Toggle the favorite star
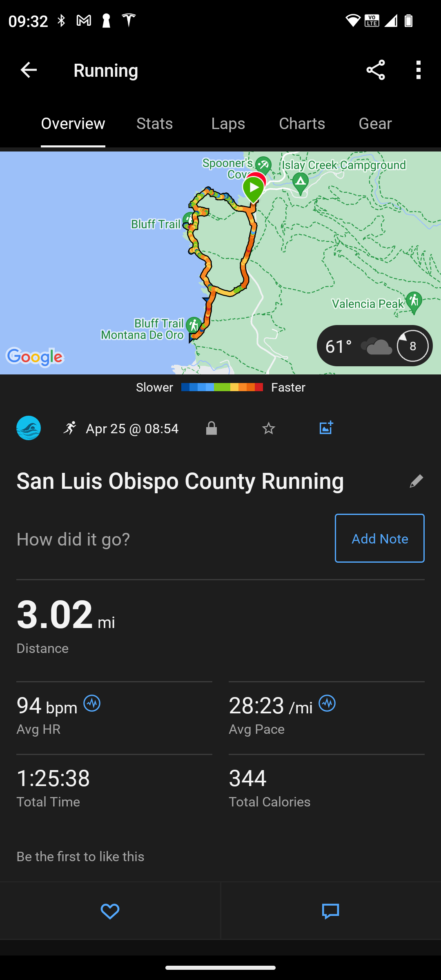 click(269, 428)
